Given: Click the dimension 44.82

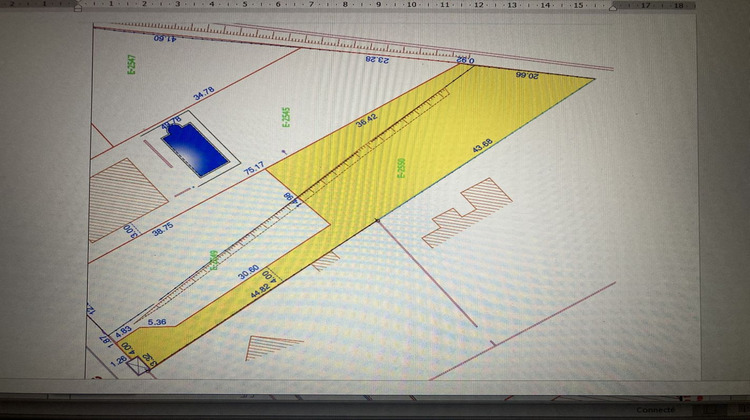Looking at the screenshot, I should 261,290.
